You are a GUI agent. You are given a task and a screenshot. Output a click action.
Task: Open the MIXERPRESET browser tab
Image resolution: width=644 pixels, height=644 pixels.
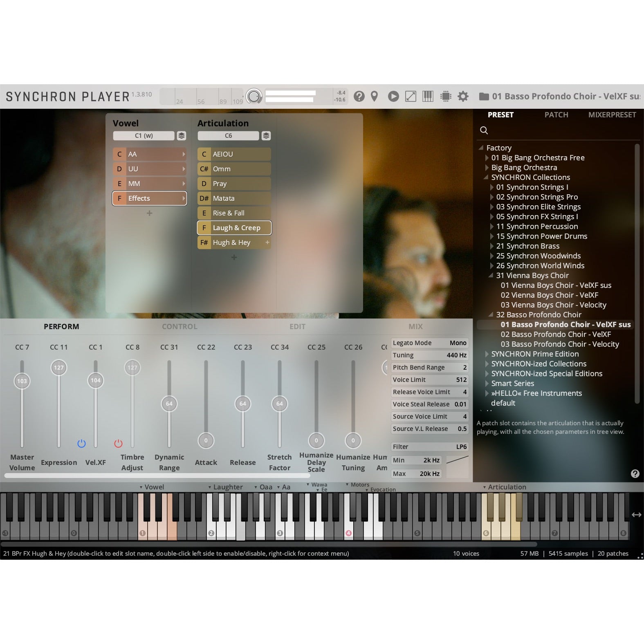point(612,115)
